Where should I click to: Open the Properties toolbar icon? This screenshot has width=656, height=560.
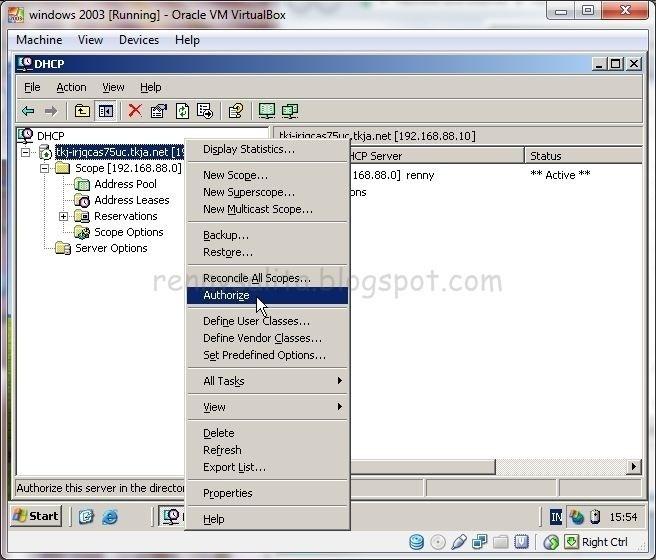(159, 111)
